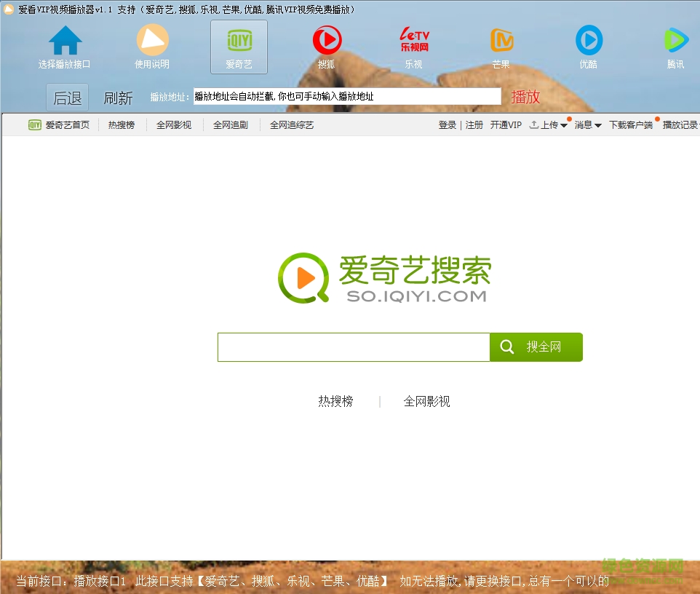
Task: Expand the 上传 upload dropdown
Action: click(x=549, y=124)
